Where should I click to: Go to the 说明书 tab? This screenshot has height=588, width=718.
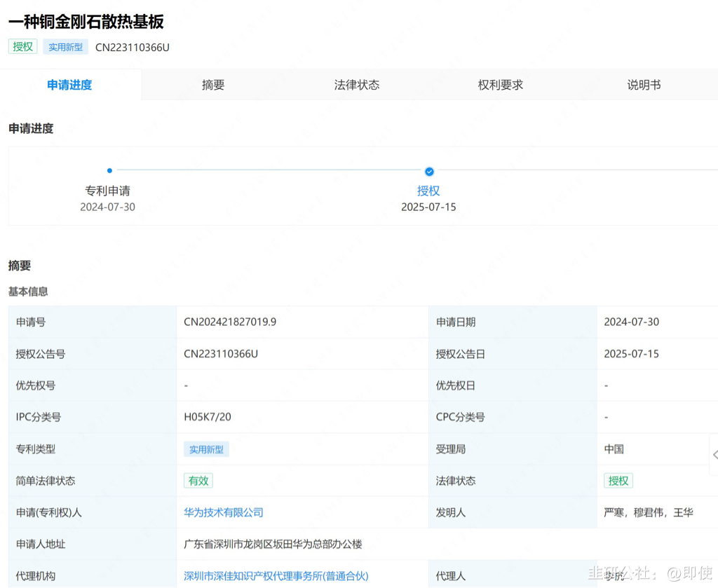[x=644, y=85]
